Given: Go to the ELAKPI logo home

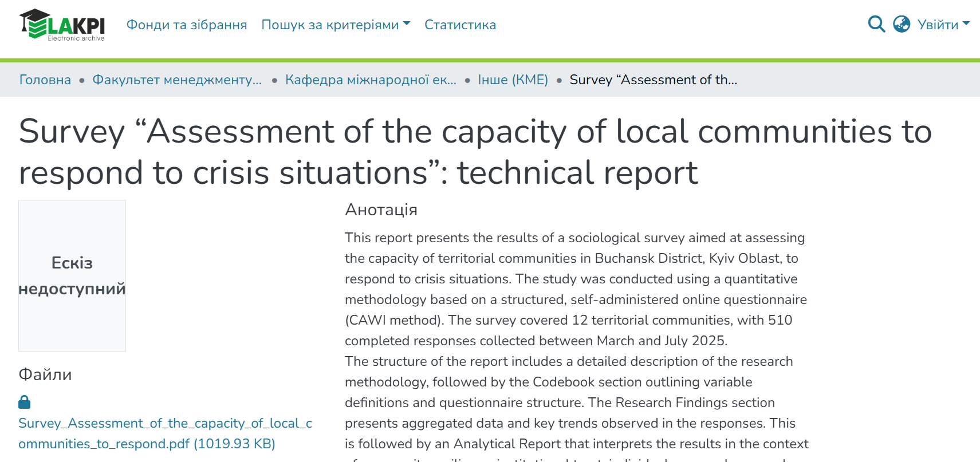Looking at the screenshot, I should [62, 25].
